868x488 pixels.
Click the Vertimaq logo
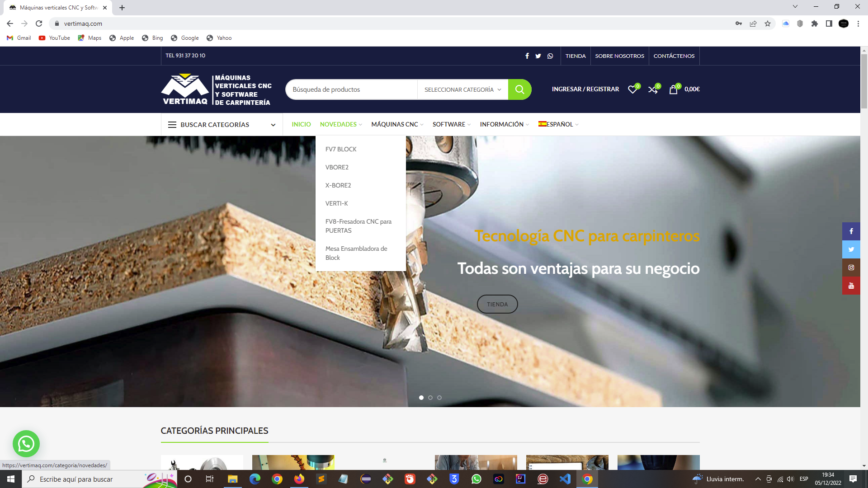pyautogui.click(x=217, y=89)
